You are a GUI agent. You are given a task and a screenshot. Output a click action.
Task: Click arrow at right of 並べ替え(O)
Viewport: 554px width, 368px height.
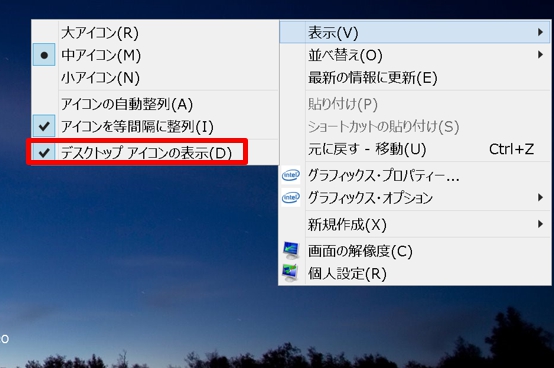[540, 55]
